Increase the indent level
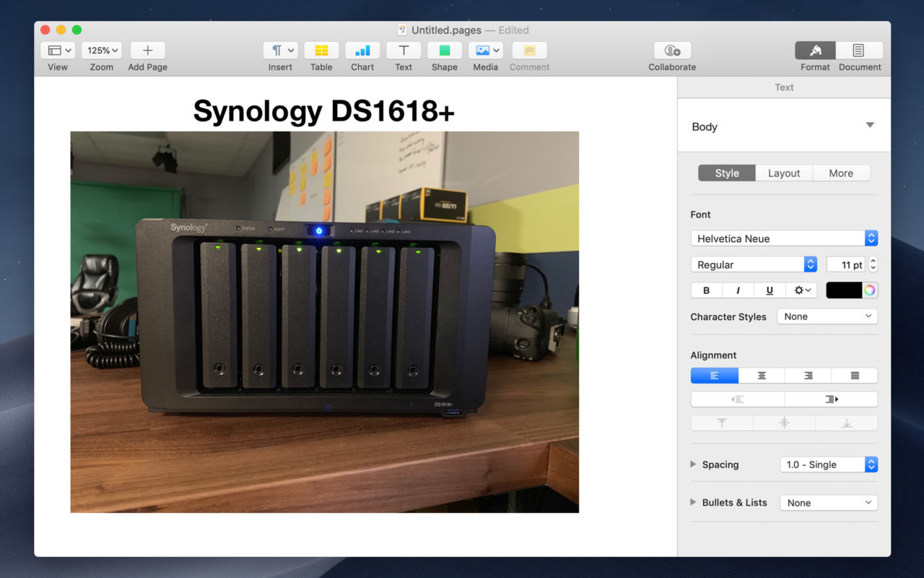Viewport: 924px width, 578px height. point(831,399)
